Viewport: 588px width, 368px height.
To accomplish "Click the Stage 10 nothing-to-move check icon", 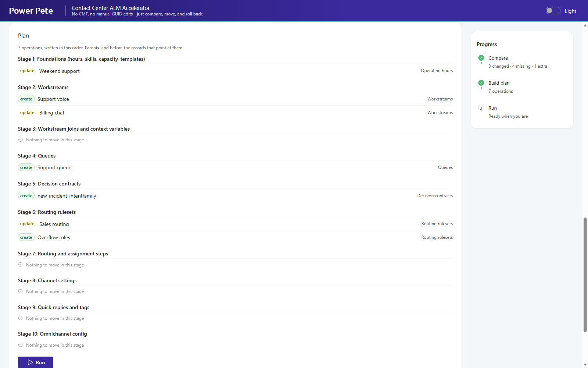I will tap(21, 345).
